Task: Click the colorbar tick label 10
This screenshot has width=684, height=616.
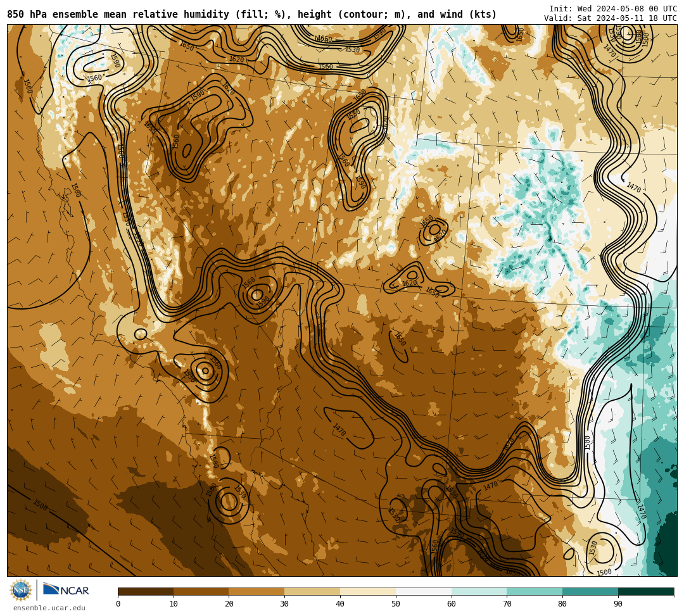Action: (174, 604)
